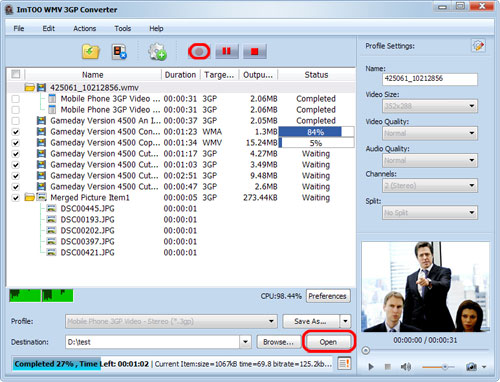
Task: Click Open to view destination folder
Action: pos(328,342)
